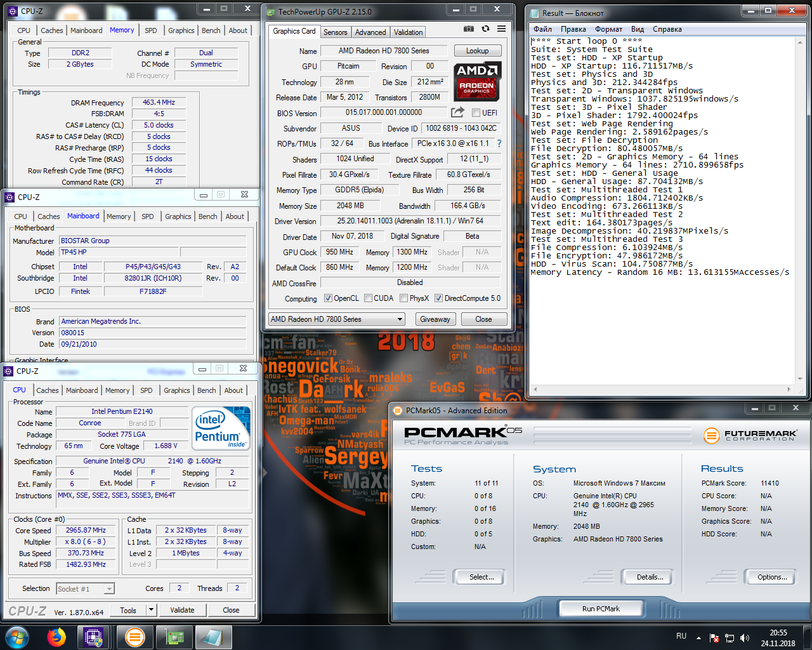The image size is (812, 650).
Task: Open the Формат menu in Notepad
Action: 608,29
